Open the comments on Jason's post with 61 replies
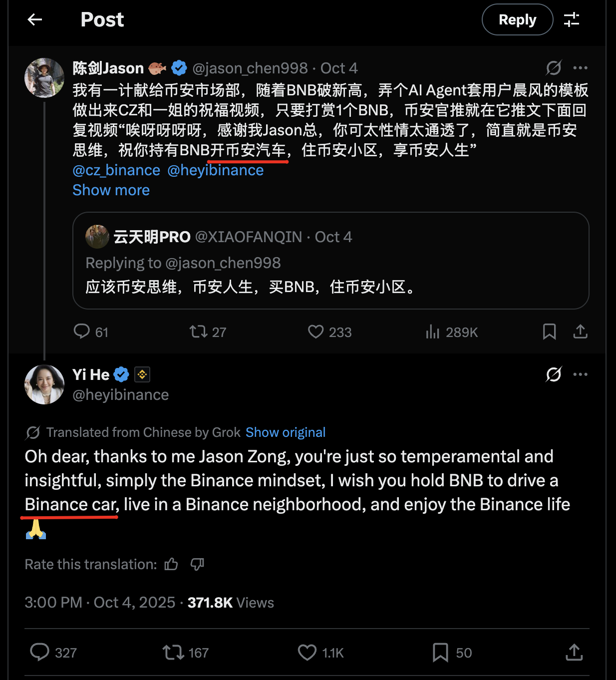This screenshot has width=616, height=680. pos(82,332)
